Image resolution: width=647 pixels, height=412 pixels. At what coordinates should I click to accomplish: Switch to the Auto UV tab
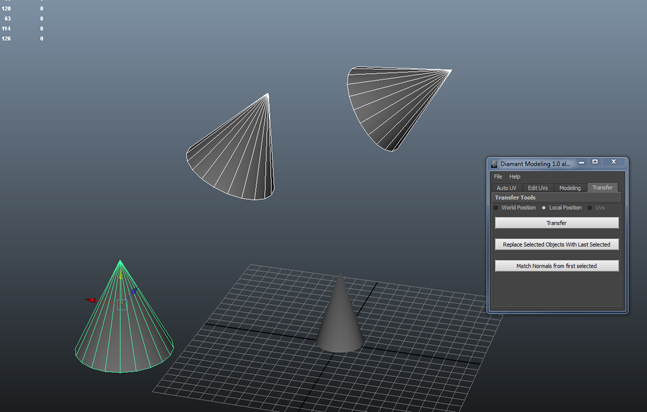pos(507,188)
